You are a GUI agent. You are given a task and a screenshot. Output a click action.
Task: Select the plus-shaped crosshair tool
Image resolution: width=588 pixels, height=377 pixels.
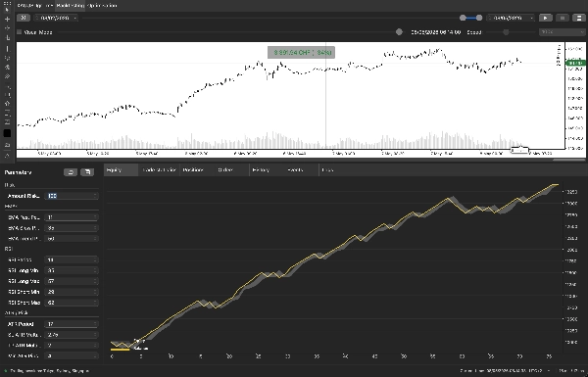tap(7, 20)
